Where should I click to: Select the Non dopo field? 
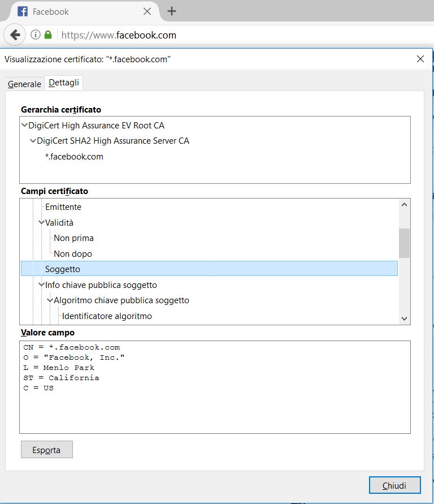pyautogui.click(x=73, y=254)
